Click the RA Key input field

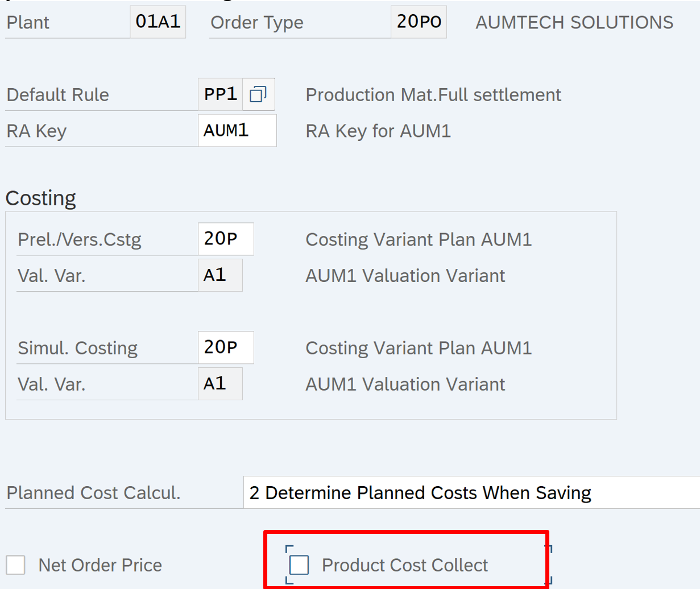tap(237, 131)
